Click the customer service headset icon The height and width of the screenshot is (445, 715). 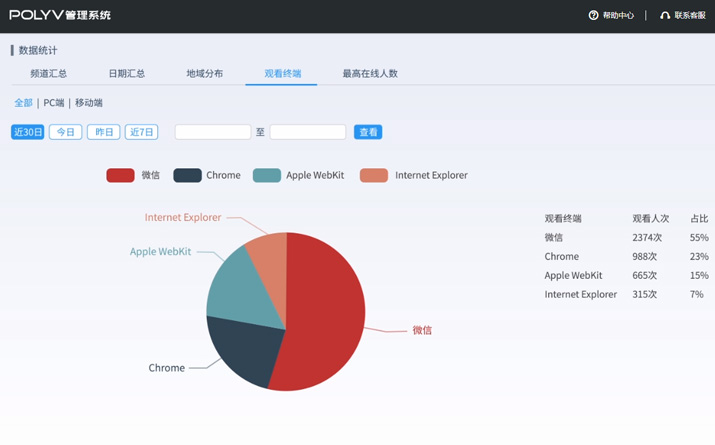[x=665, y=16]
